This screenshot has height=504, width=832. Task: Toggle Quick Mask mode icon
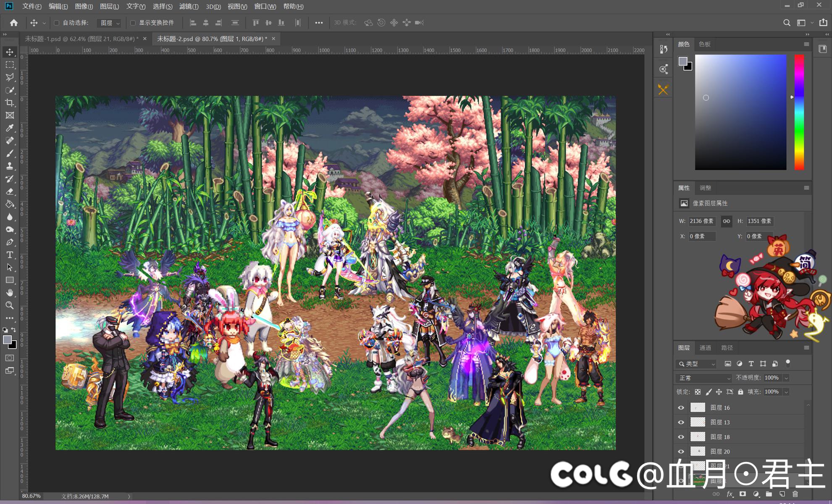click(10, 358)
